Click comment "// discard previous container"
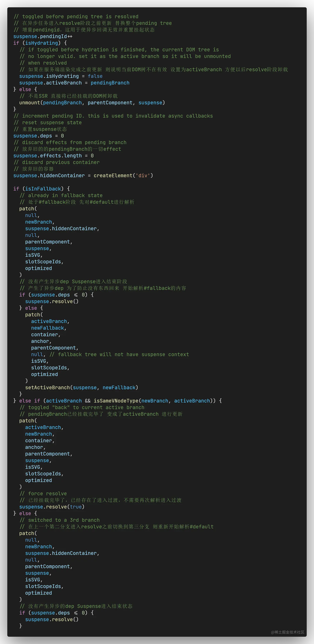The image size is (314, 644). 56,162
